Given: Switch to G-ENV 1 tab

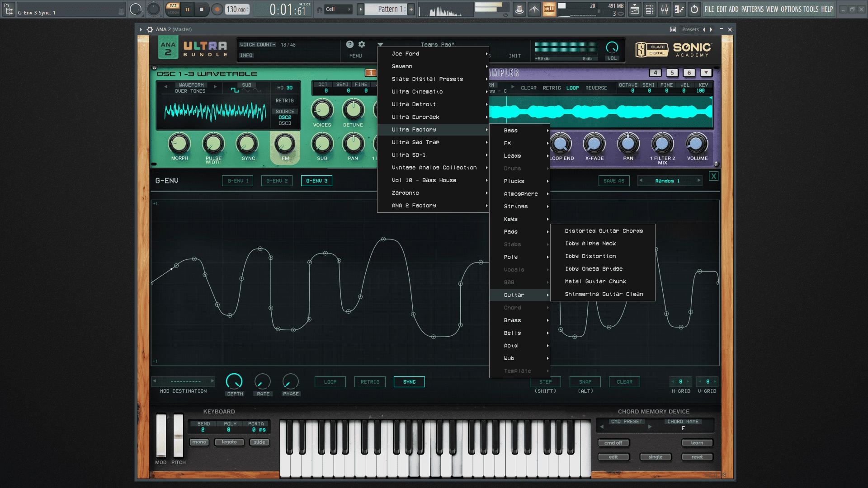Looking at the screenshot, I should (238, 181).
